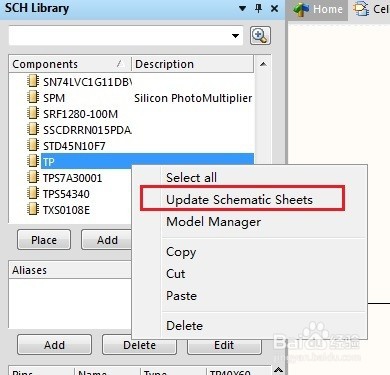Select the SPM component icon
Image resolution: width=390 pixels, height=375 pixels.
[x=32, y=97]
